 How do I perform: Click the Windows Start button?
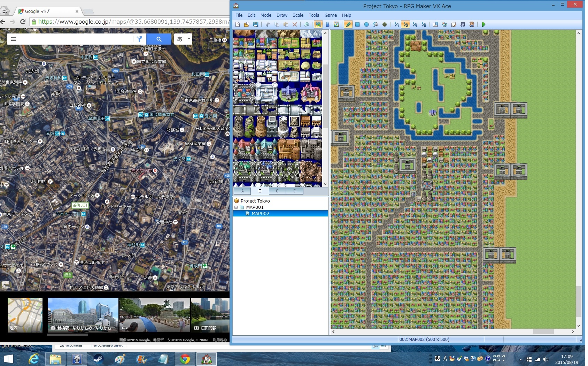[x=8, y=359]
